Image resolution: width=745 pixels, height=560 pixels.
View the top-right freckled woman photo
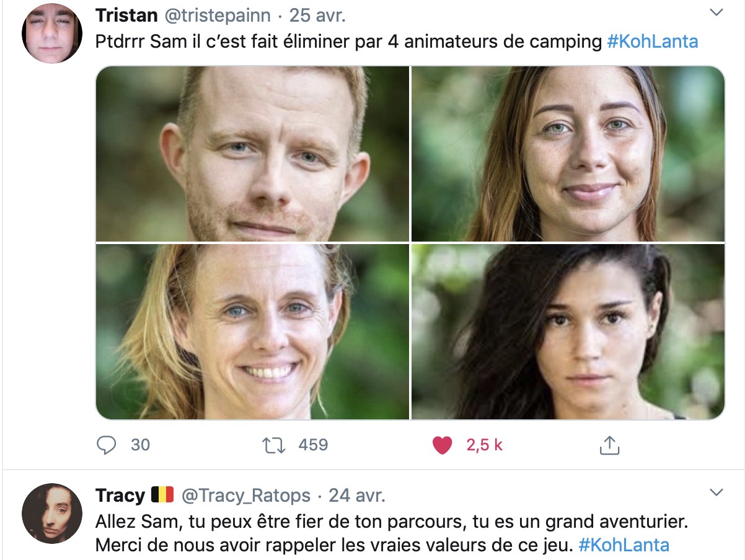[x=568, y=154]
